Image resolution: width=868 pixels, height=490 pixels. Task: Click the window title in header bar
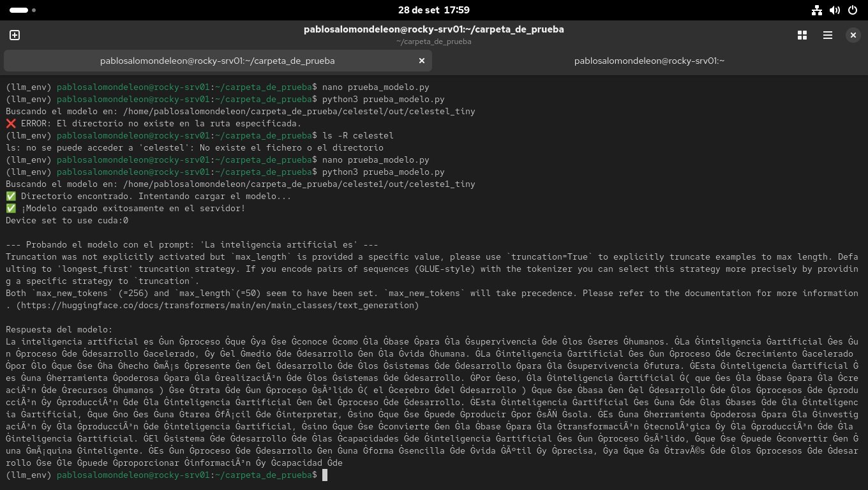coord(433,29)
